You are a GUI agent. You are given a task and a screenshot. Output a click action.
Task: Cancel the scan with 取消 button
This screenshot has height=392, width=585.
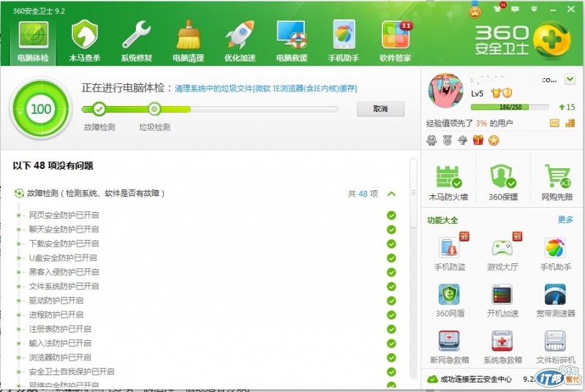[380, 109]
